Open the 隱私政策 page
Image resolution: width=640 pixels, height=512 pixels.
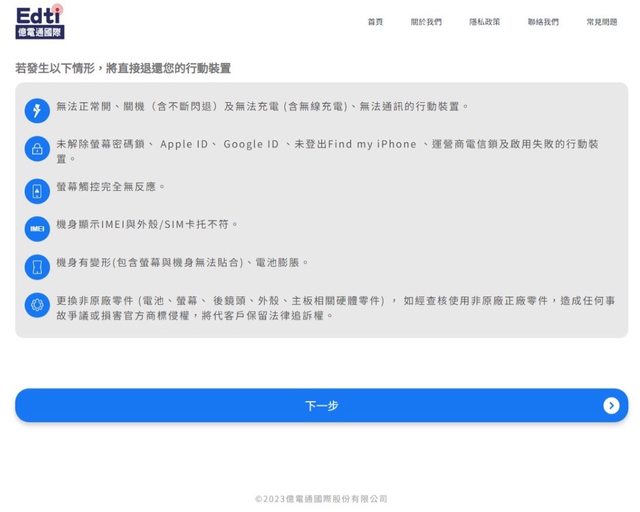point(485,22)
